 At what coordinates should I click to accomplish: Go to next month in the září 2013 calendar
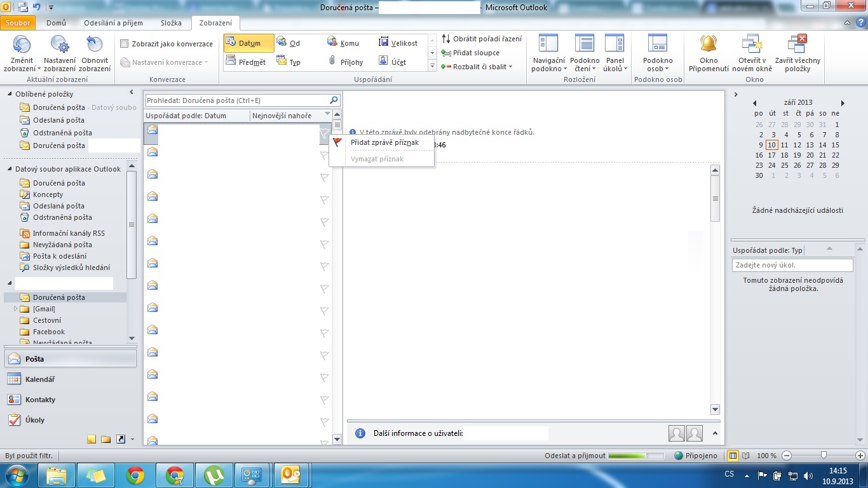(843, 103)
